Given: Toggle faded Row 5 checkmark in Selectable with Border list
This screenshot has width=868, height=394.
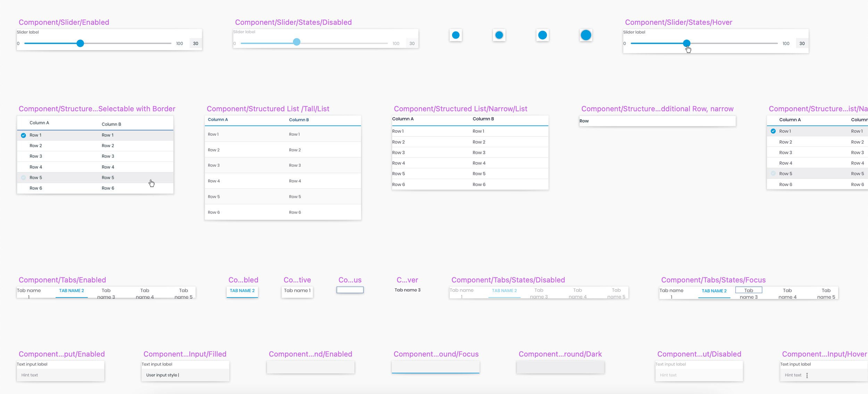Looking at the screenshot, I should (x=23, y=178).
